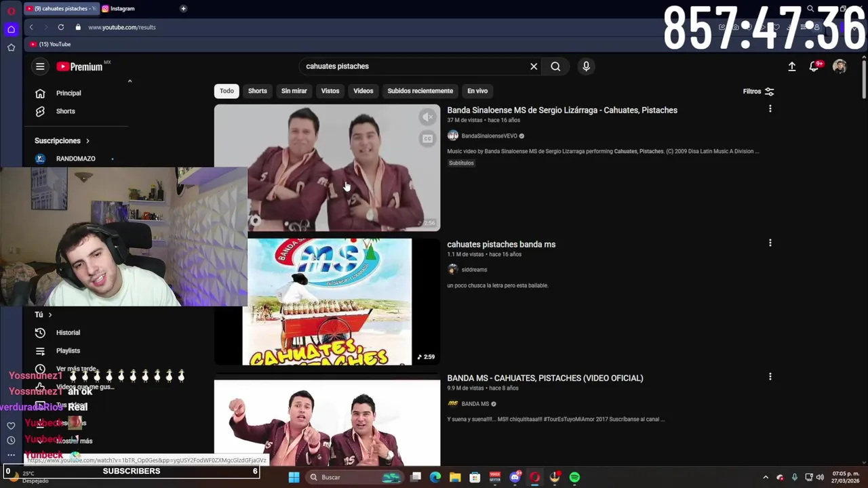Screen dimensions: 868x488
Task: Collapse sidebar with top chevron arrow
Action: [130, 81]
